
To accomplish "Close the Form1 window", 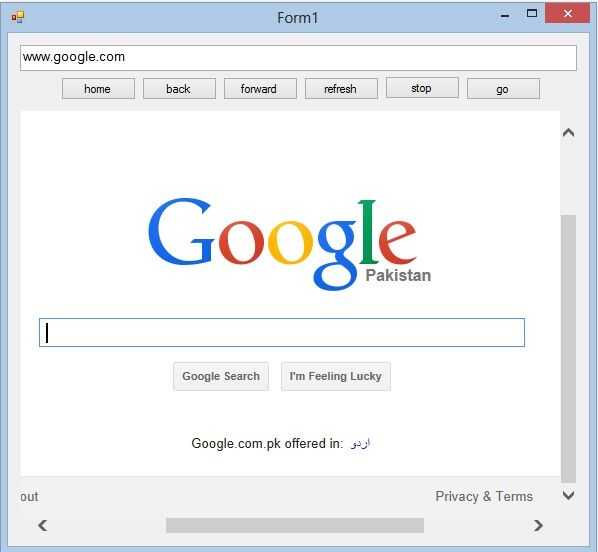I will point(567,14).
